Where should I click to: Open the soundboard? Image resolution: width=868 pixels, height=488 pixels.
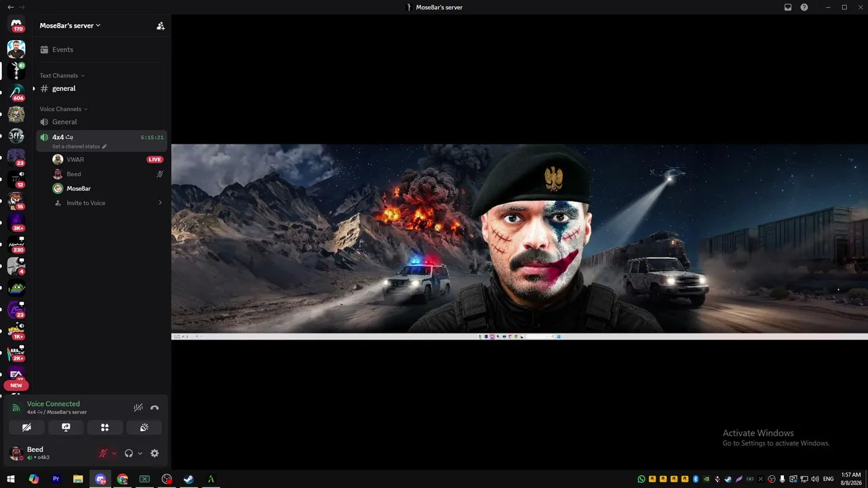tap(144, 428)
